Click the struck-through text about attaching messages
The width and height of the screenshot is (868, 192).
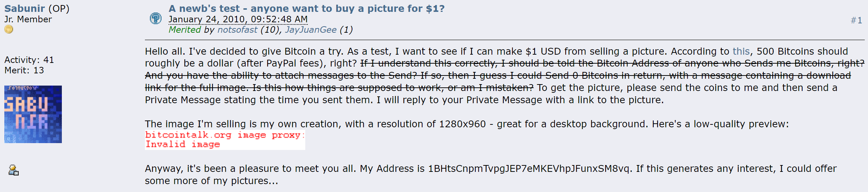click(x=280, y=76)
